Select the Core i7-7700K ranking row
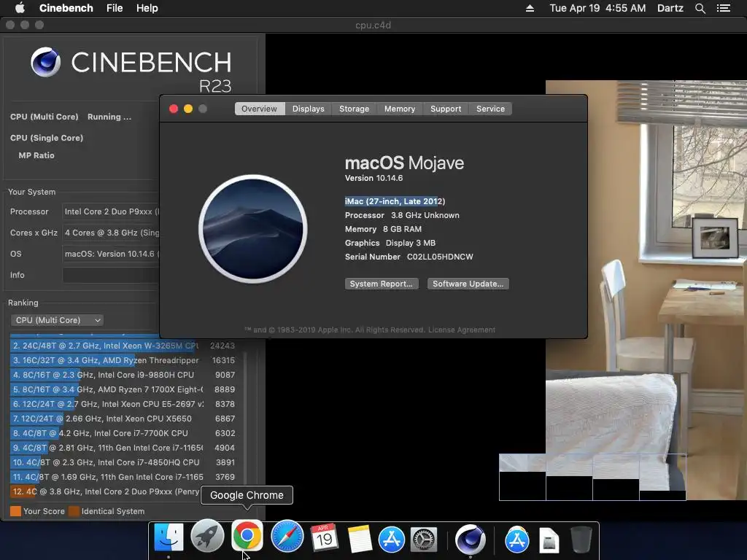The height and width of the screenshot is (560, 747). (x=123, y=433)
